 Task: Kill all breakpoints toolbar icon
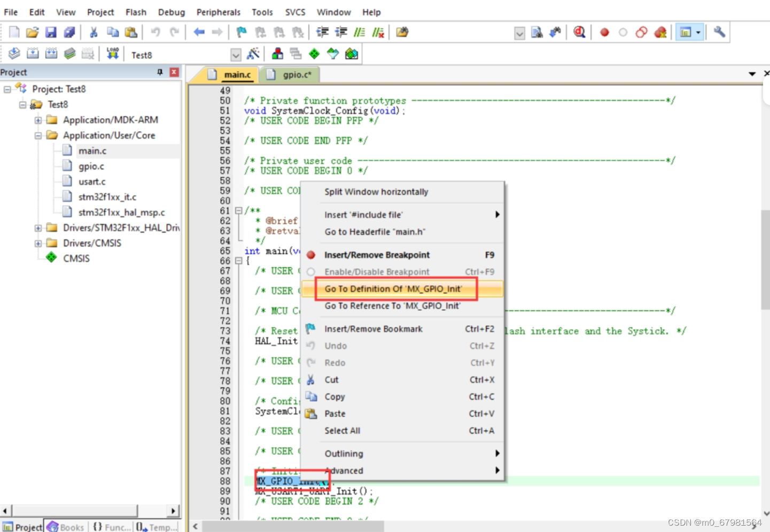click(x=660, y=32)
